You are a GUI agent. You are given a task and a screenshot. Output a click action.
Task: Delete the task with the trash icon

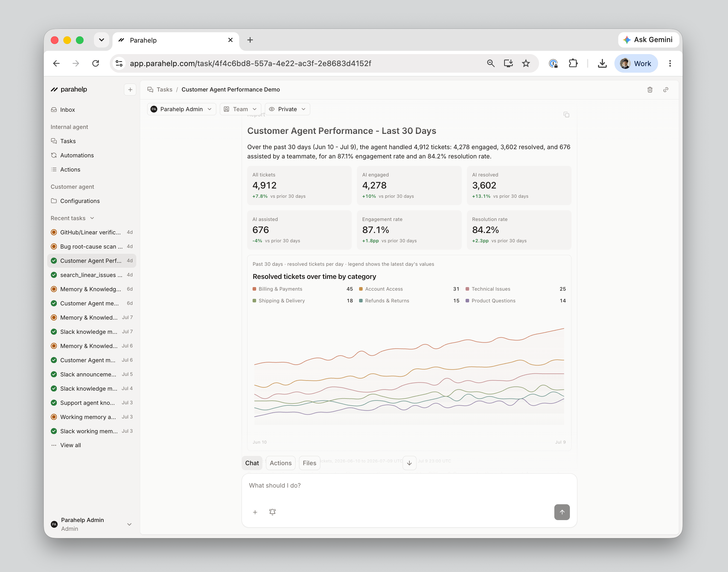(650, 89)
